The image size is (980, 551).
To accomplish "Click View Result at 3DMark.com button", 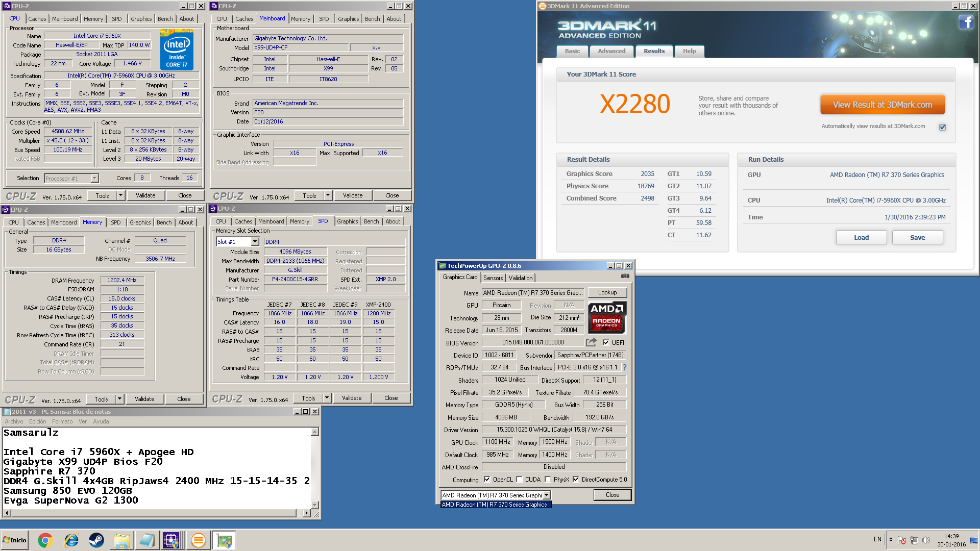I will [x=882, y=105].
